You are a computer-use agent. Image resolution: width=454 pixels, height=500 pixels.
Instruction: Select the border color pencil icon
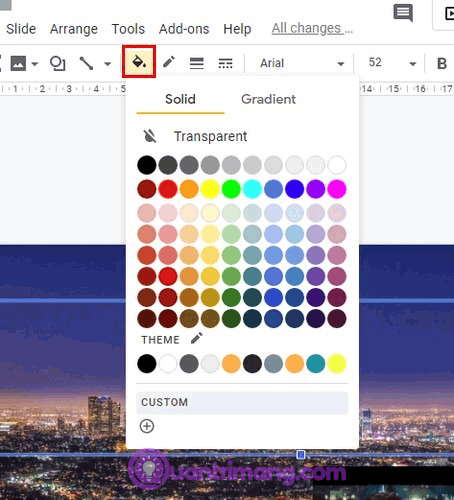point(169,62)
